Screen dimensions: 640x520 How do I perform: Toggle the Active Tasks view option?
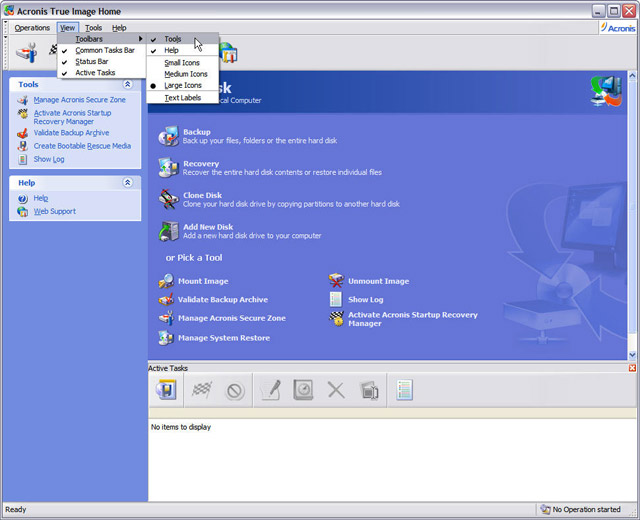[101, 73]
